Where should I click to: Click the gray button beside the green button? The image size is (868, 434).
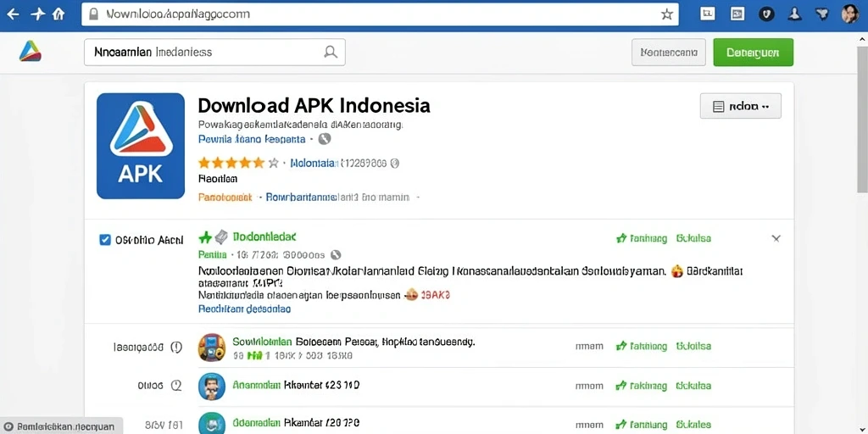coord(669,53)
